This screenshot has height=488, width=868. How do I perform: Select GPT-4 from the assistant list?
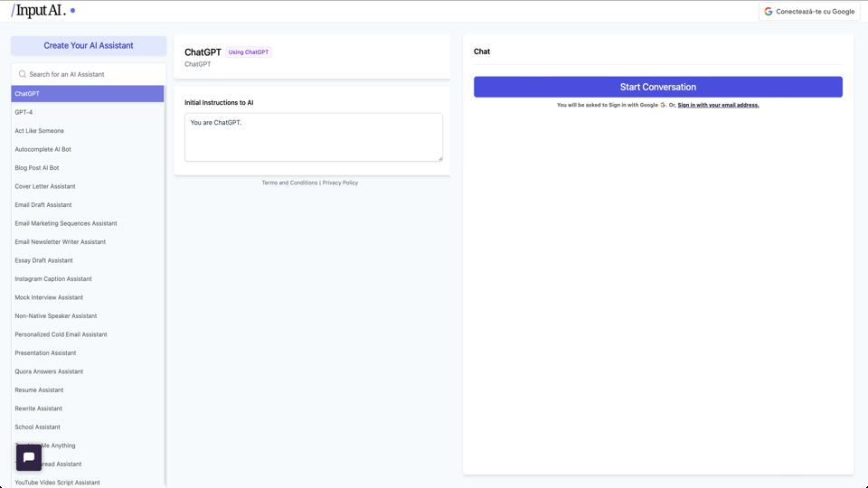[24, 112]
